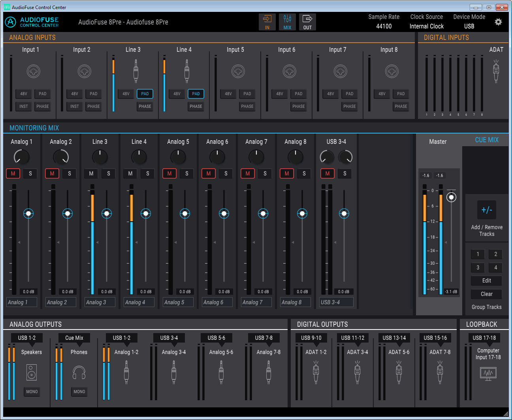Select track group 1
Image resolution: width=512 pixels, height=420 pixels.
(x=478, y=254)
